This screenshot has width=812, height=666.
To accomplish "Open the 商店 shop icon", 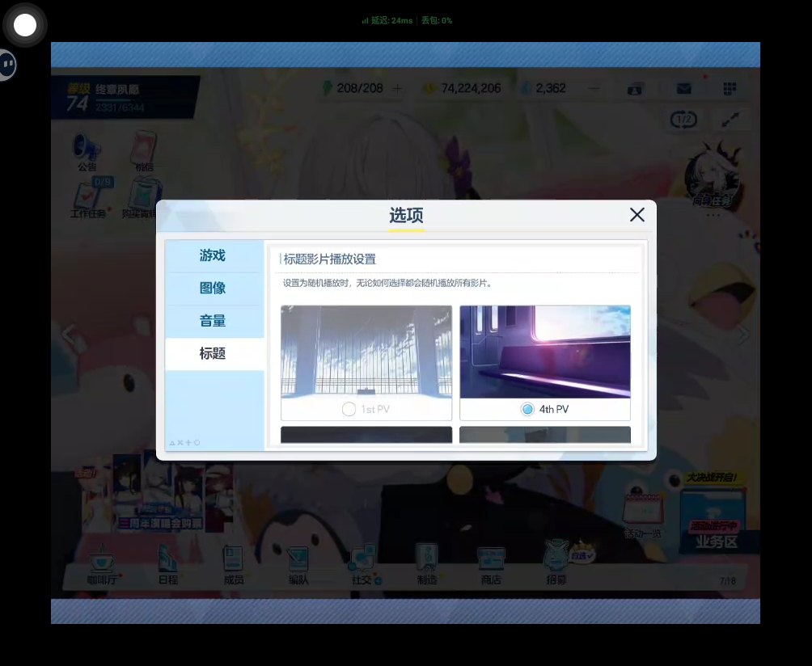I will (x=491, y=566).
